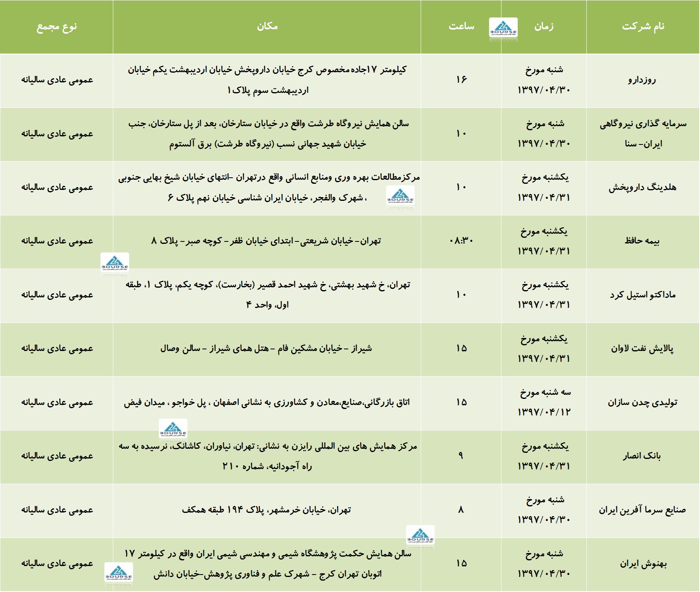Select company 'سرمایه گذاری نیروگاهی ایران- سنا'

643,134
